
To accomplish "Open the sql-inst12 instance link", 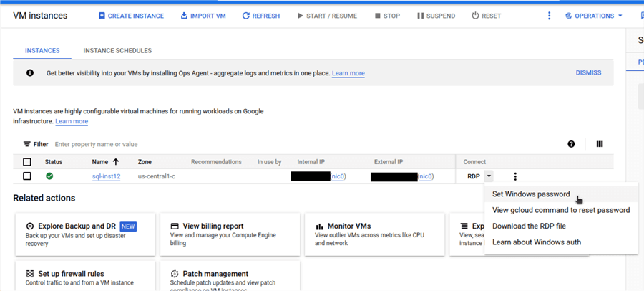I will [x=106, y=176].
